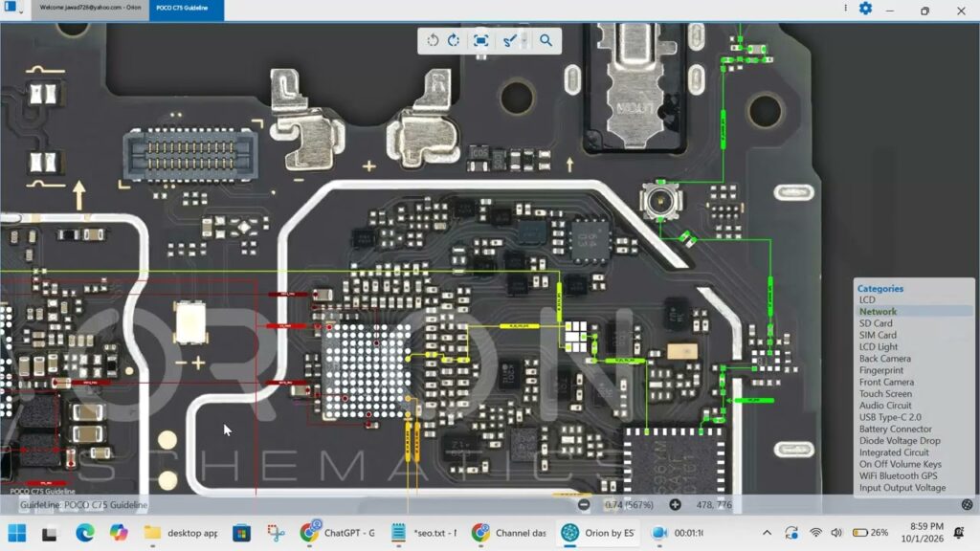The height and width of the screenshot is (551, 980).
Task: Open the USB Type-C 2.0 category
Action: pyautogui.click(x=890, y=417)
